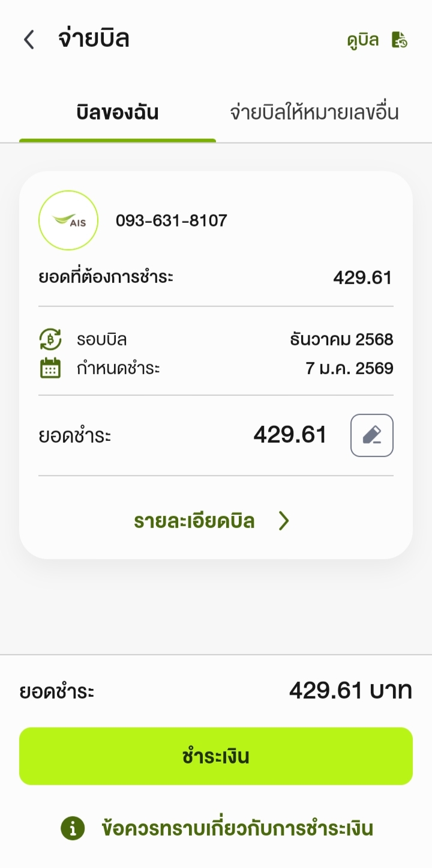
Task: Tap the due date calendar icon
Action: [x=50, y=368]
